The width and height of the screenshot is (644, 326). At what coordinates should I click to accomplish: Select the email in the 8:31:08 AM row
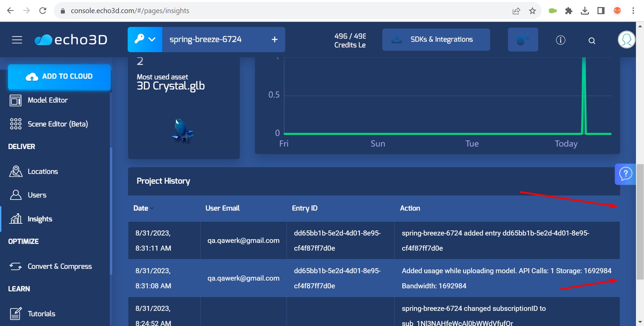(243, 278)
